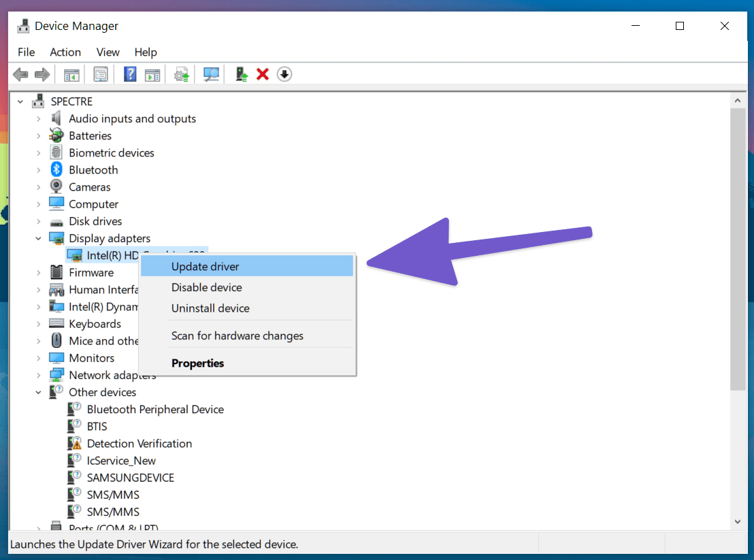This screenshot has height=560, width=754.
Task: Click the scrollbar down arrow
Action: tap(738, 521)
